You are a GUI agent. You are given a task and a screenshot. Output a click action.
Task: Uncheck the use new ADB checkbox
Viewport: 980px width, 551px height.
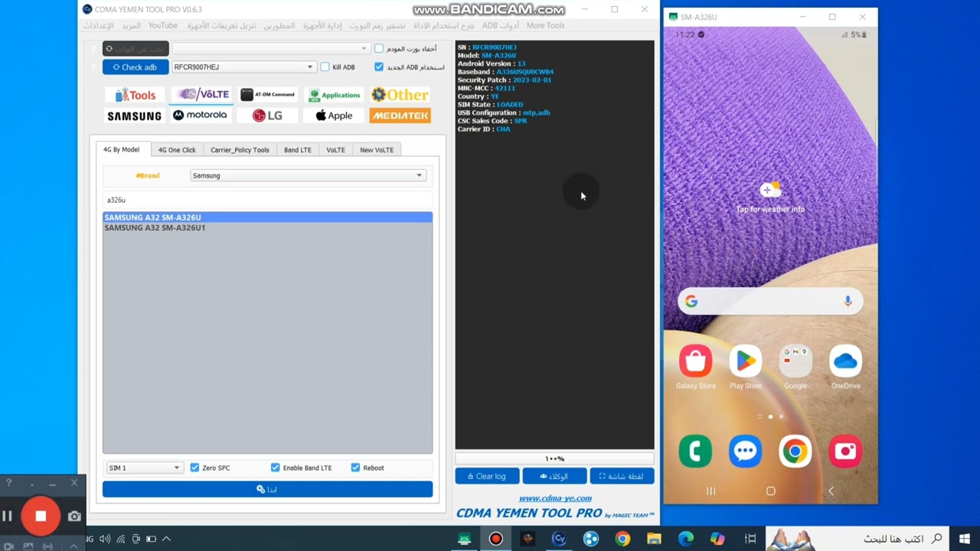coord(379,67)
